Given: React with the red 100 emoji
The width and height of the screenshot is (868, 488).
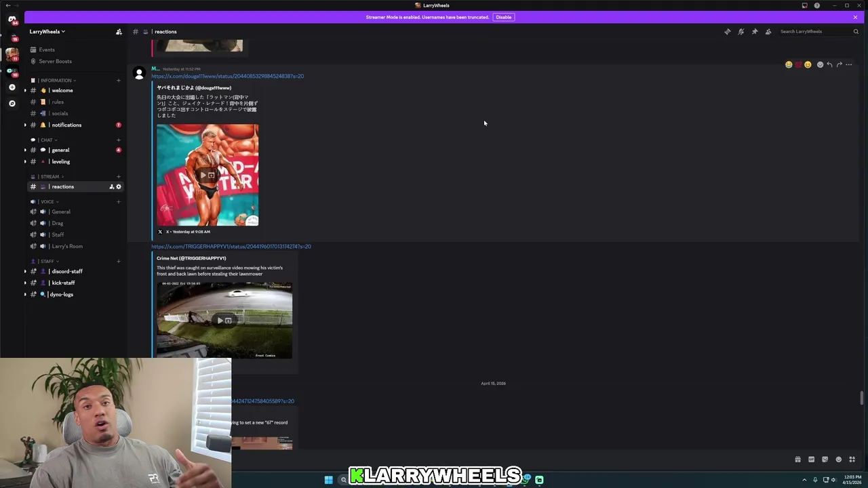Looking at the screenshot, I should click(798, 65).
